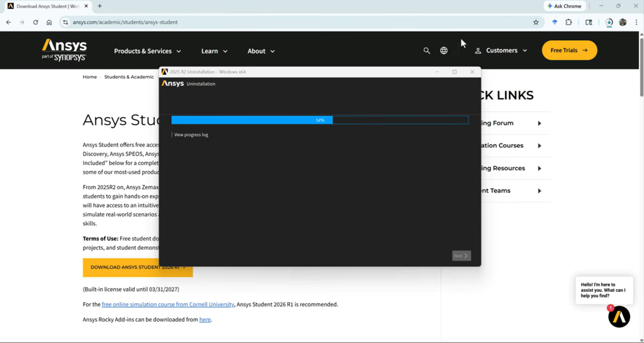Open the Ansys chatbot assistant icon

(x=619, y=317)
